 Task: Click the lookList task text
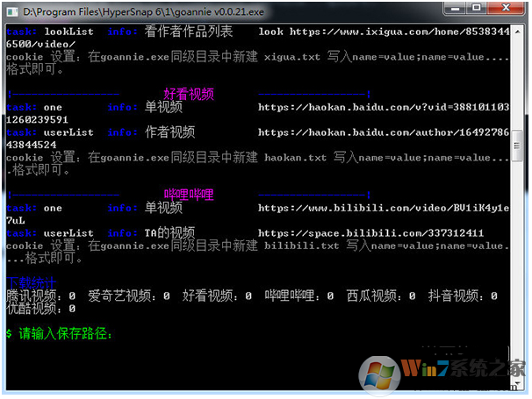pos(68,32)
